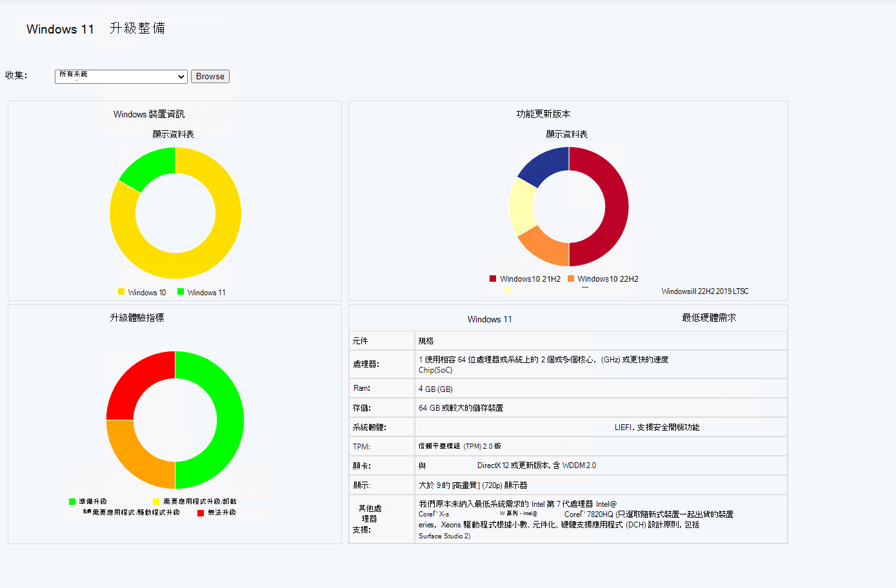Click the Browse button
The height and width of the screenshot is (588, 896).
210,76
